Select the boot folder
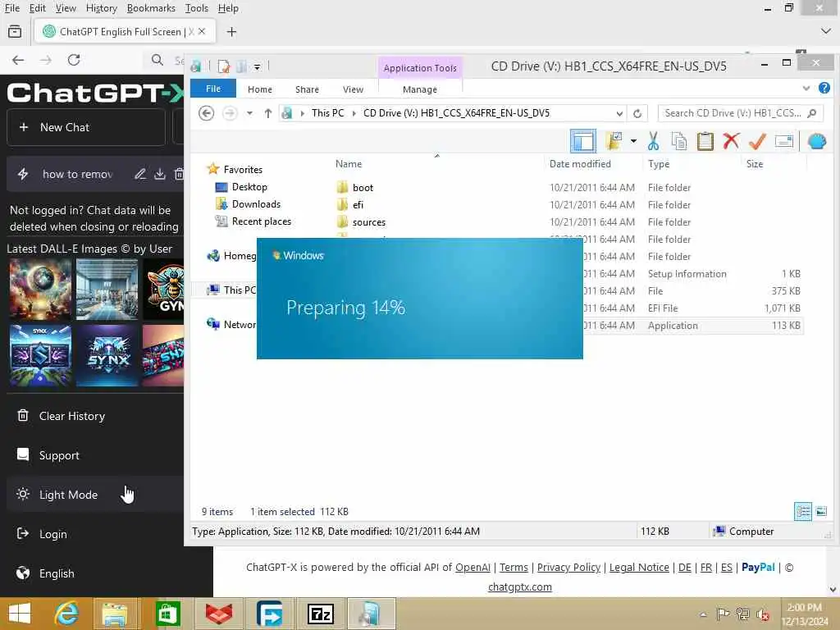840x630 pixels. tap(363, 188)
